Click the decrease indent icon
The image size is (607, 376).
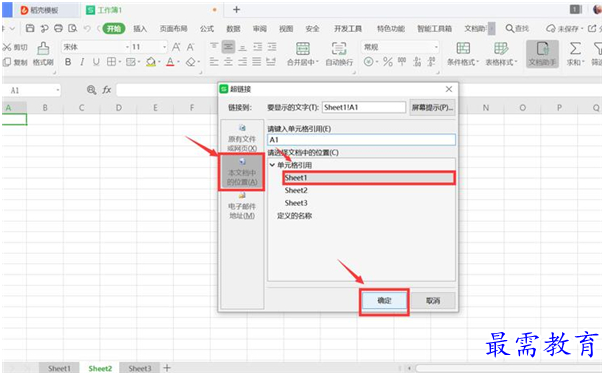click(257, 47)
